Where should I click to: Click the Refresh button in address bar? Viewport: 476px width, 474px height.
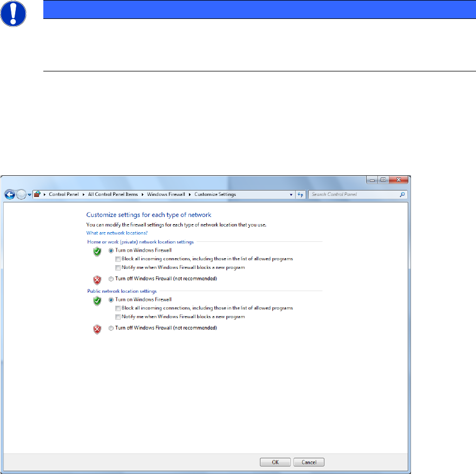(x=300, y=195)
